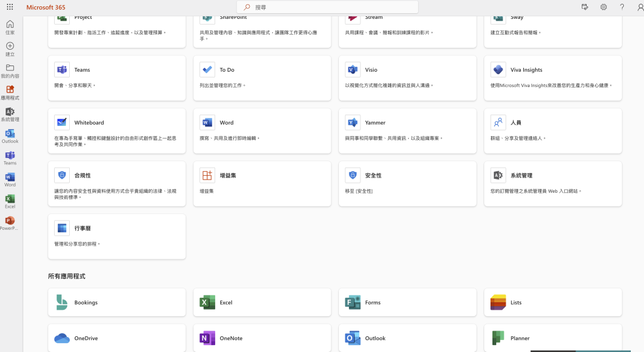Open Excel from the left sidebar
Viewport: 644px width, 352px height.
click(x=10, y=202)
